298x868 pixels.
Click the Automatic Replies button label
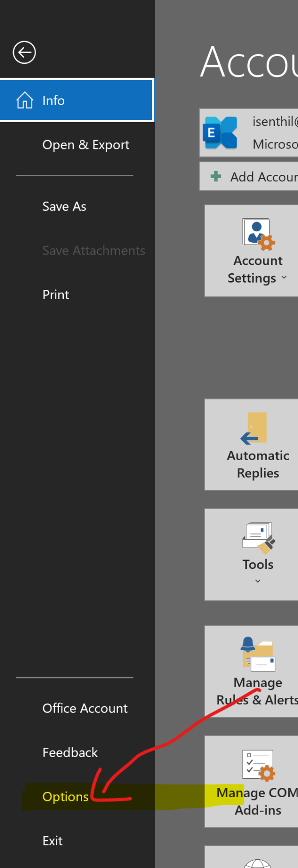(x=258, y=464)
